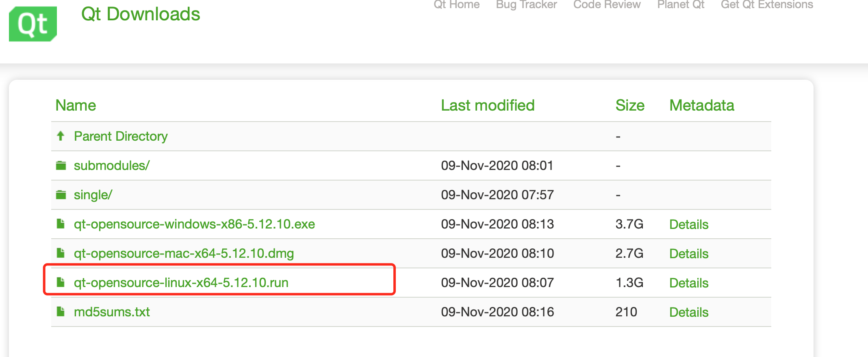Sort by the Name column header

pyautogui.click(x=76, y=105)
